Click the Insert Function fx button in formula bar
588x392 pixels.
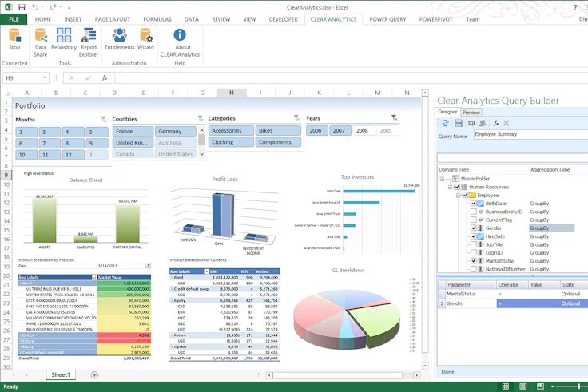coord(105,78)
